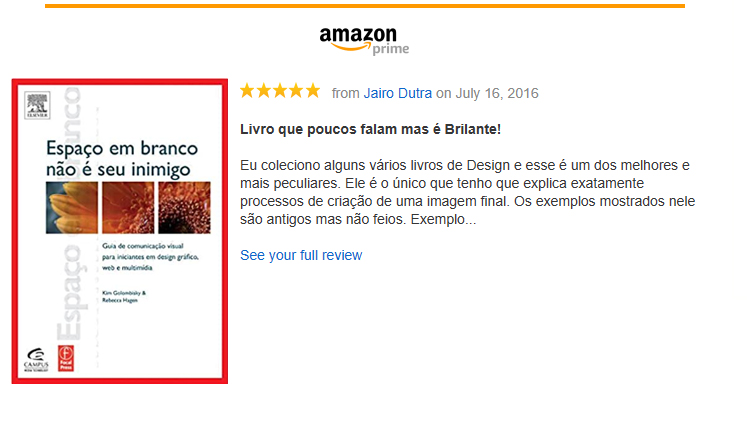Click the right dark flower center image
Screen dimensions: 747x442
(x=184, y=208)
